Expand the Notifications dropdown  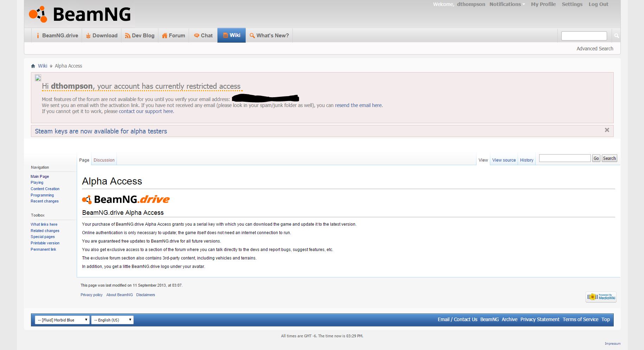point(507,4)
